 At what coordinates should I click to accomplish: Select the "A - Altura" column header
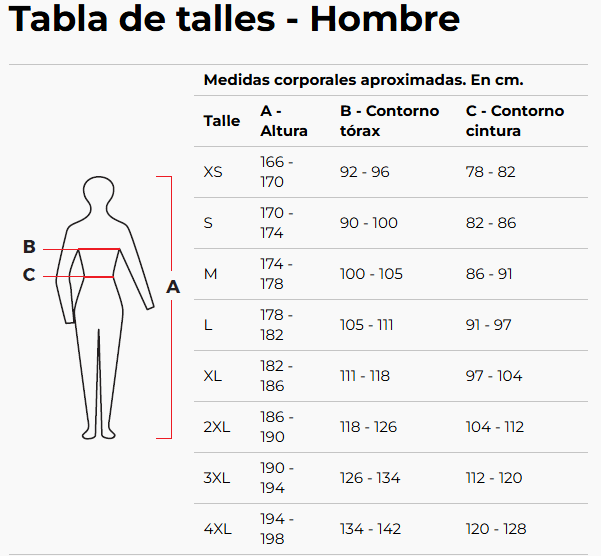pos(284,121)
